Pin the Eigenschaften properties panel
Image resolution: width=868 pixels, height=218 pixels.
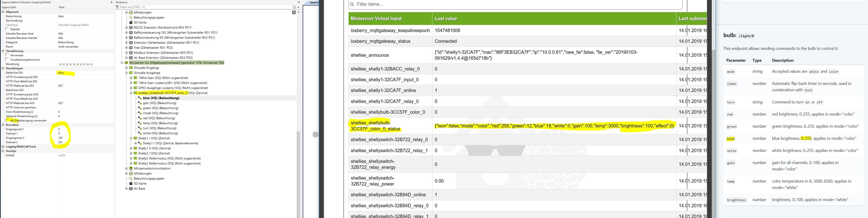111,2
